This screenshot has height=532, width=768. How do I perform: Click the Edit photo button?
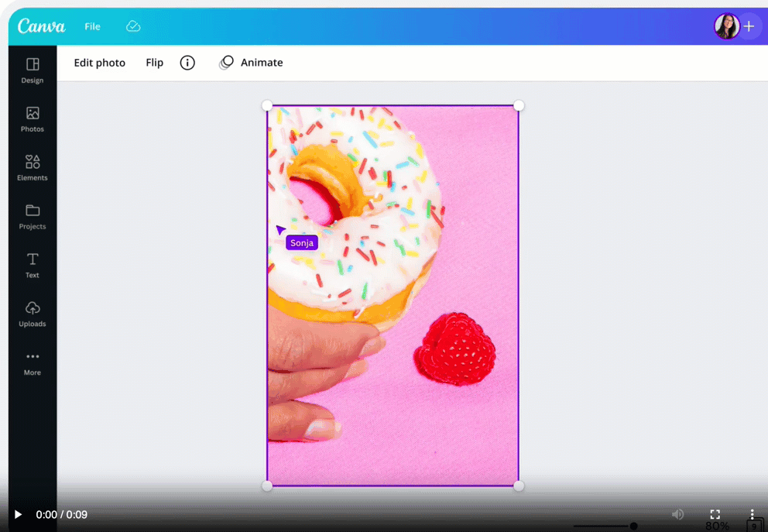tap(99, 63)
